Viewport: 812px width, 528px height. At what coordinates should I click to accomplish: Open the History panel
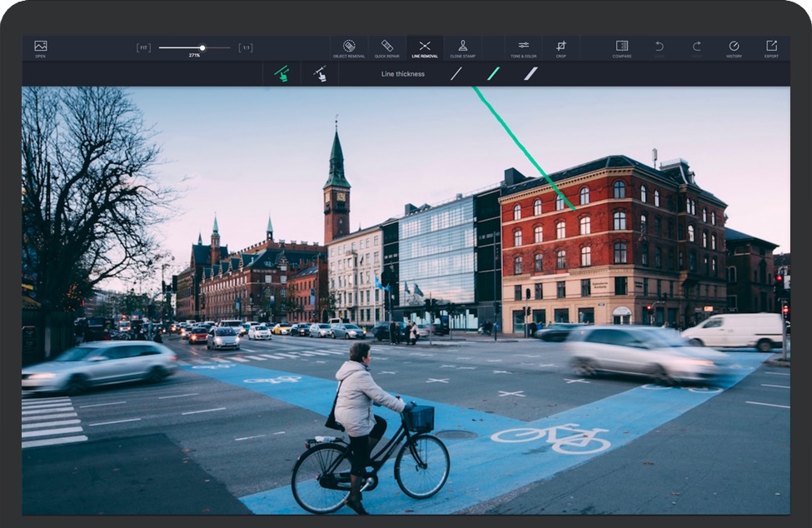point(734,47)
